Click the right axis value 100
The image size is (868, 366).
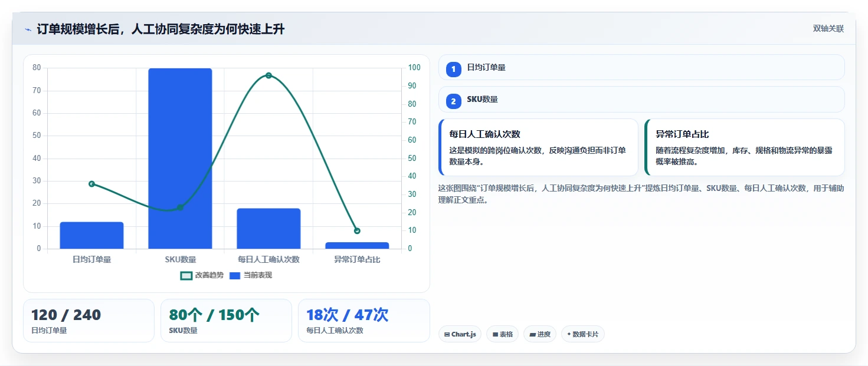tap(414, 68)
